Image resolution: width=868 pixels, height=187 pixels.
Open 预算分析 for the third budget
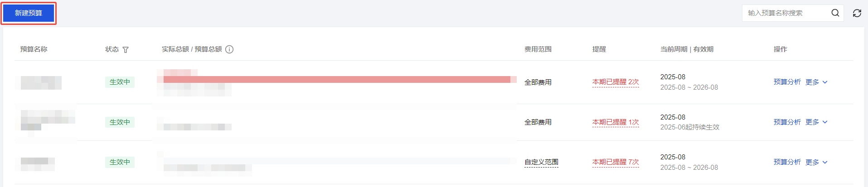(x=787, y=162)
